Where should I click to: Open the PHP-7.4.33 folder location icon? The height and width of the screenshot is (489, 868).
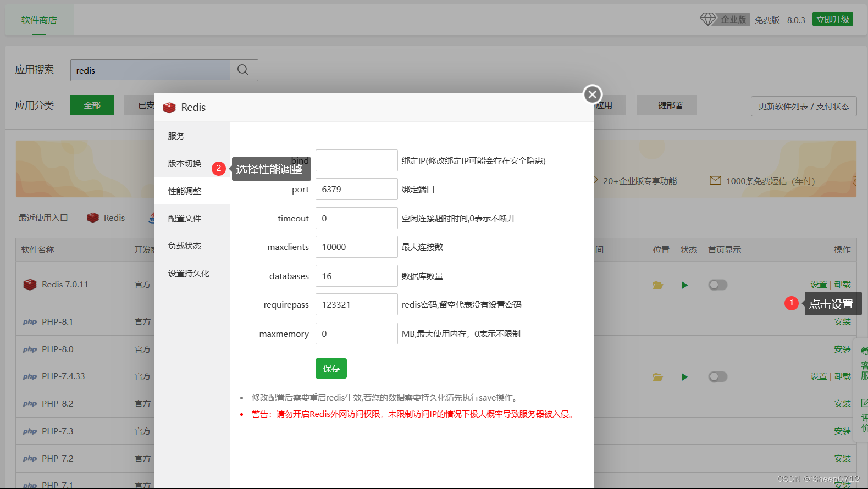tap(657, 377)
